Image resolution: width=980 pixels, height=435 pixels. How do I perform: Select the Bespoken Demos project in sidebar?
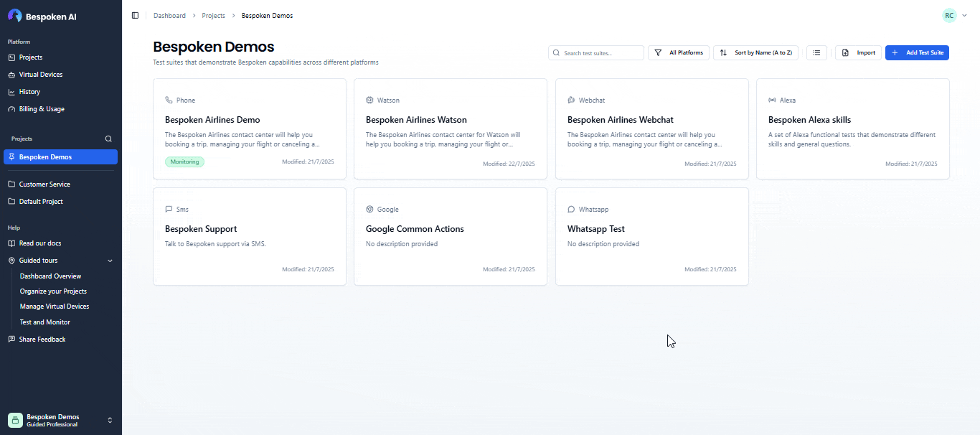point(61,157)
